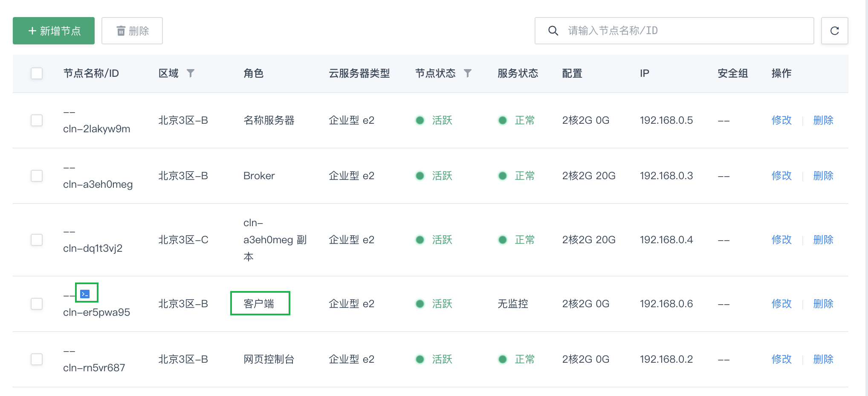Click the refresh icon to reload node list

tap(834, 30)
